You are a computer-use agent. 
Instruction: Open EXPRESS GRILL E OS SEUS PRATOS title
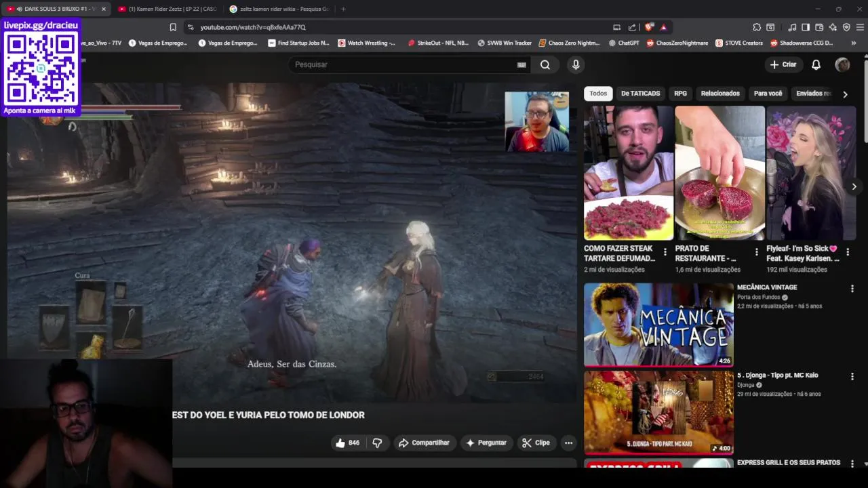(789, 462)
